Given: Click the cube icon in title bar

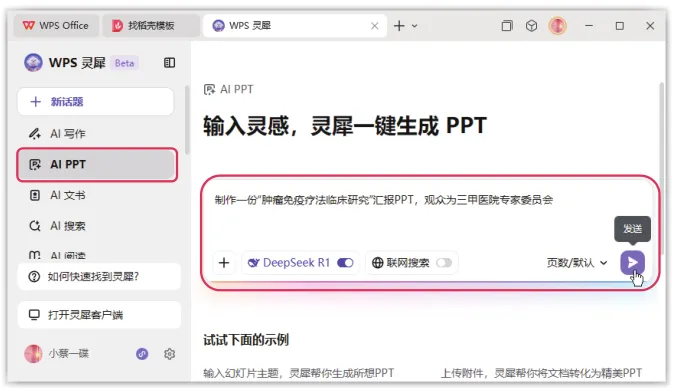Looking at the screenshot, I should click(x=532, y=26).
